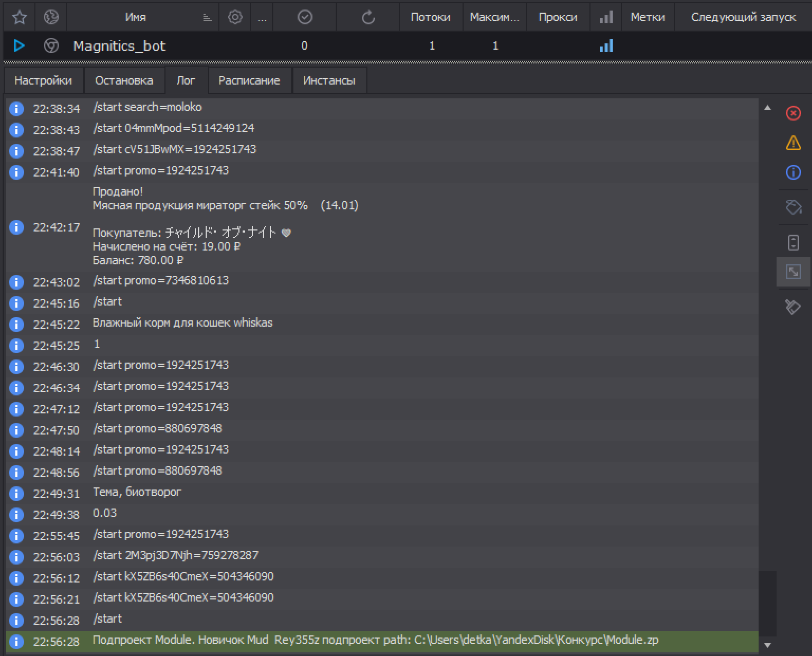Click the checkmark successes column header icon
The image size is (812, 656).
pos(305,17)
